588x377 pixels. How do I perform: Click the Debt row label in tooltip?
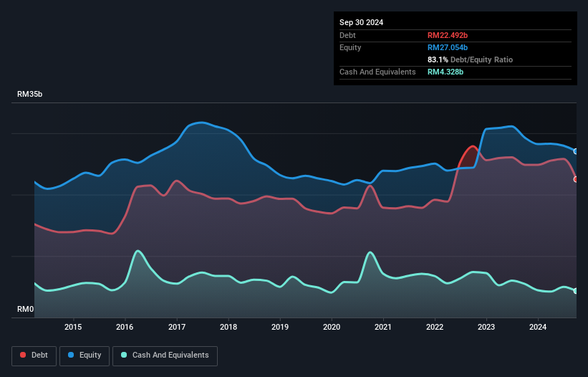pos(347,35)
